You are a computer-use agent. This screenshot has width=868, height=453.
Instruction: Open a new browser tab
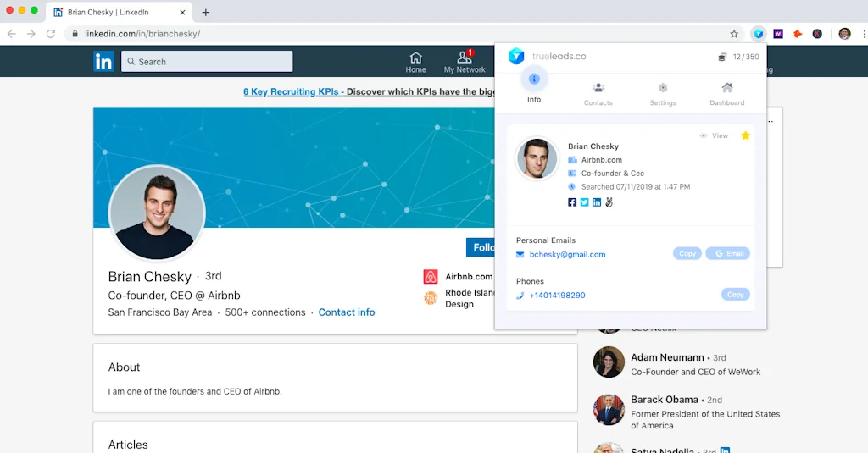[205, 12]
